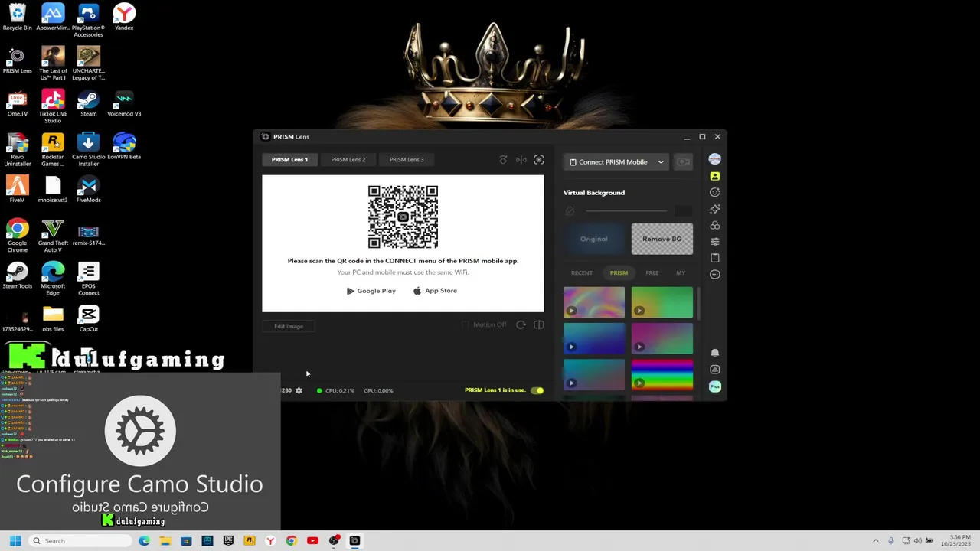Image resolution: width=980 pixels, height=551 pixels.
Task: Switch to the PRISM Lens 1 tab
Action: click(289, 159)
